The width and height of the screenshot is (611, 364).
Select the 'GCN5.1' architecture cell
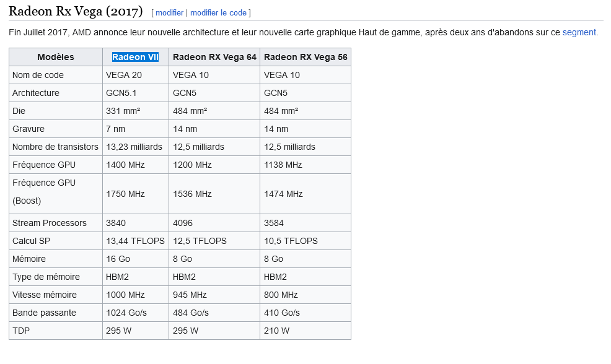pyautogui.click(x=121, y=93)
